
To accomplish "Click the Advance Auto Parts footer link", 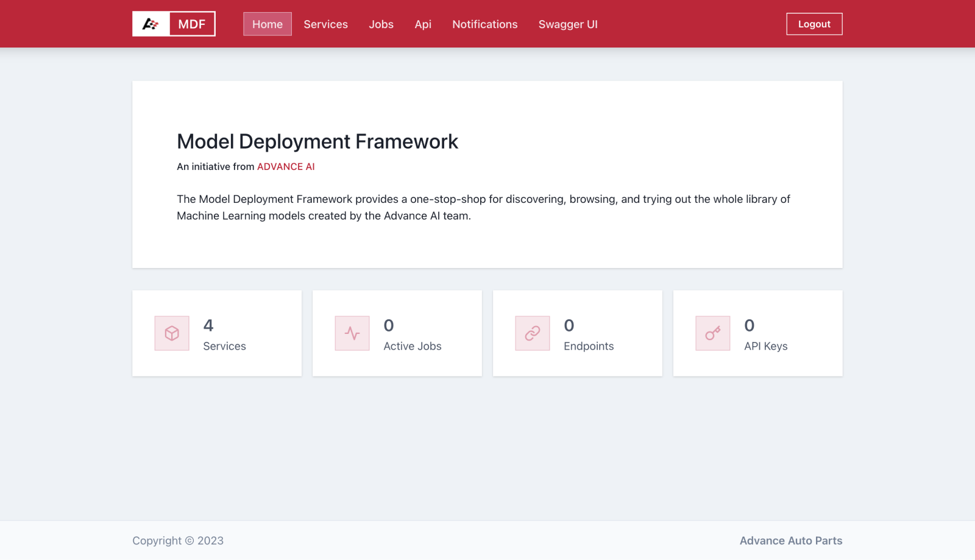I will tap(791, 541).
